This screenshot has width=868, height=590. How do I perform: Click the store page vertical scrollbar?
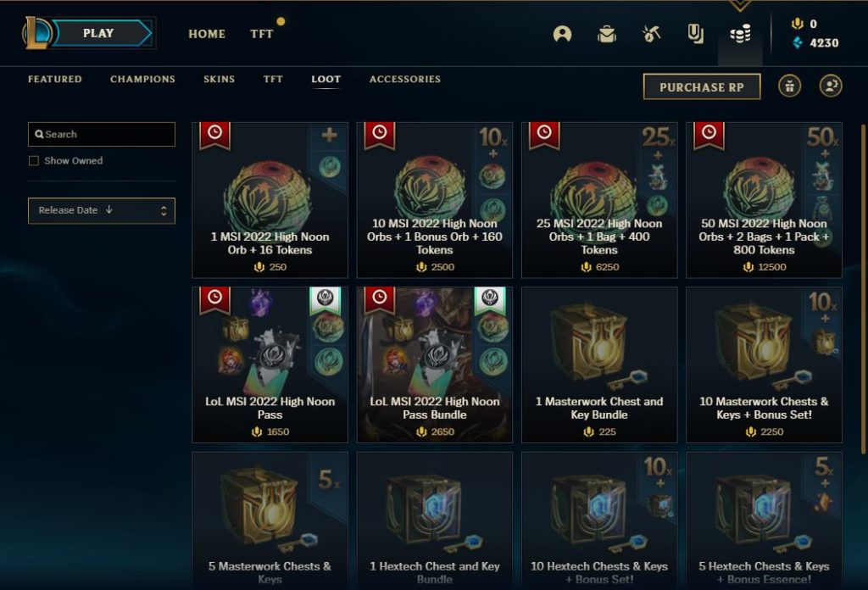tap(862, 288)
